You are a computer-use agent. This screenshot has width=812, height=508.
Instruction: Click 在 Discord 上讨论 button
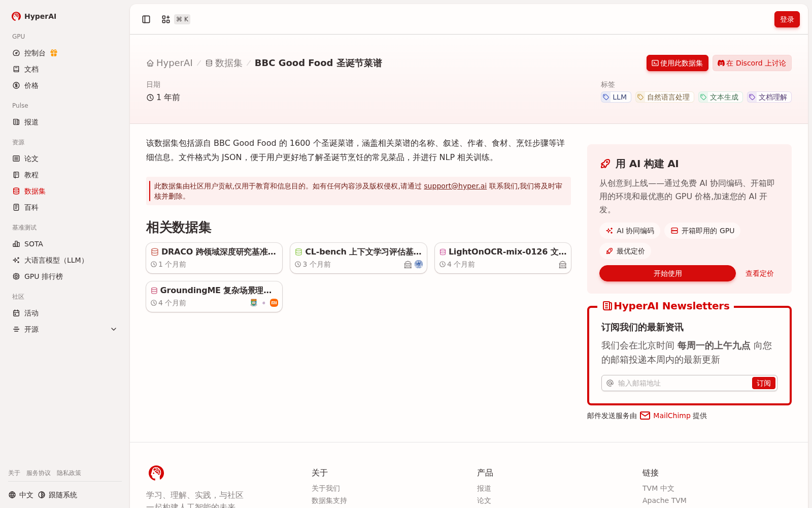[x=752, y=63]
